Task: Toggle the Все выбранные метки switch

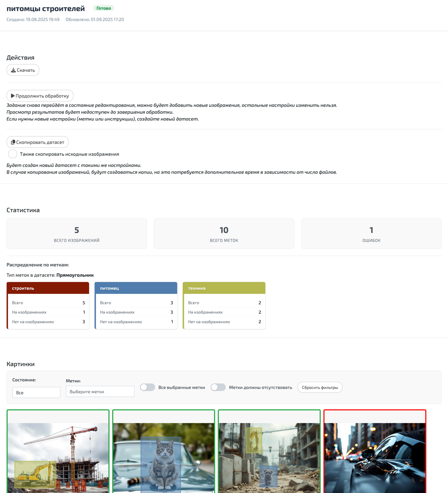Action: pos(148,387)
